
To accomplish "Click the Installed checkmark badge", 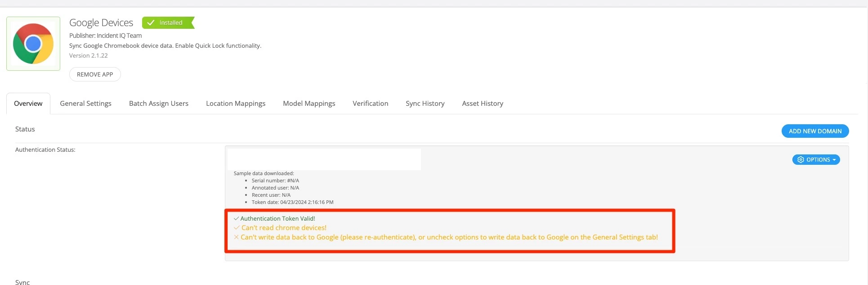I will click(168, 23).
